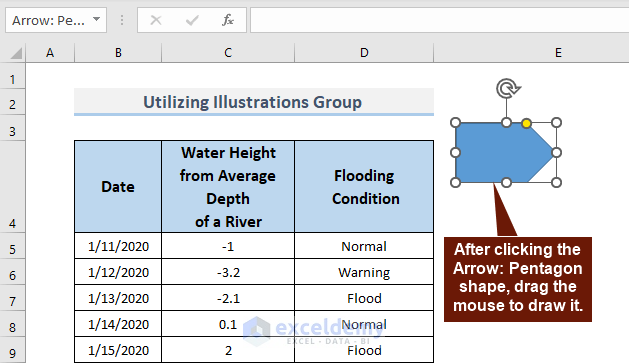629x363 pixels.
Task: Click the 'Flooding Condition' header cell
Action: [x=364, y=187]
